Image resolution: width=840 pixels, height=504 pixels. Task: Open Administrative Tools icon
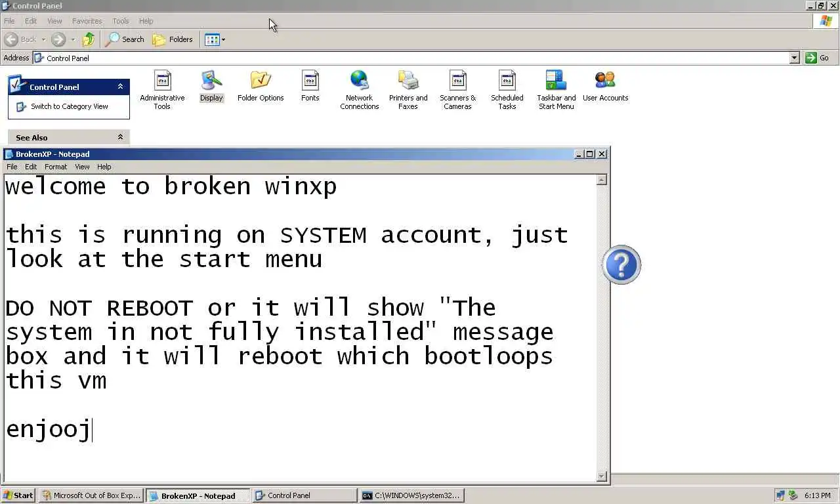click(x=162, y=90)
